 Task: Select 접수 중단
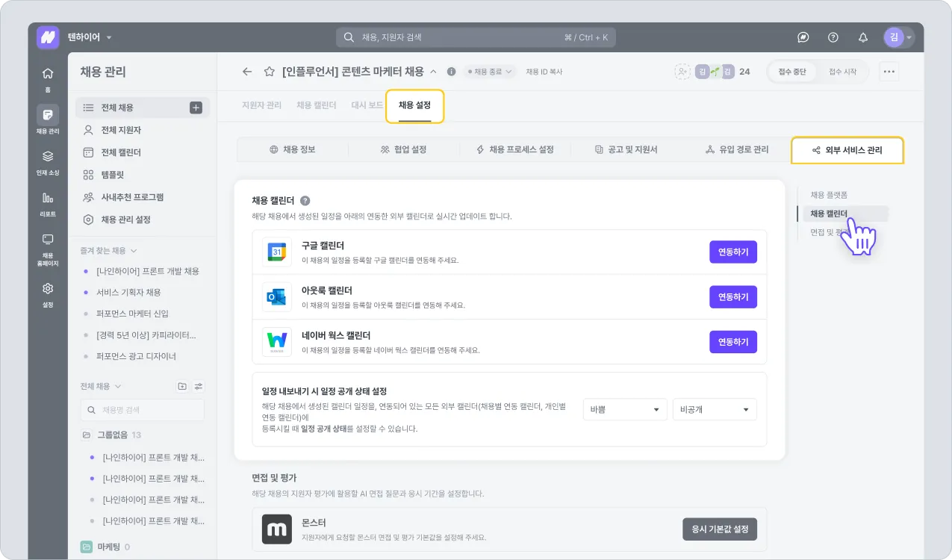pyautogui.click(x=792, y=72)
